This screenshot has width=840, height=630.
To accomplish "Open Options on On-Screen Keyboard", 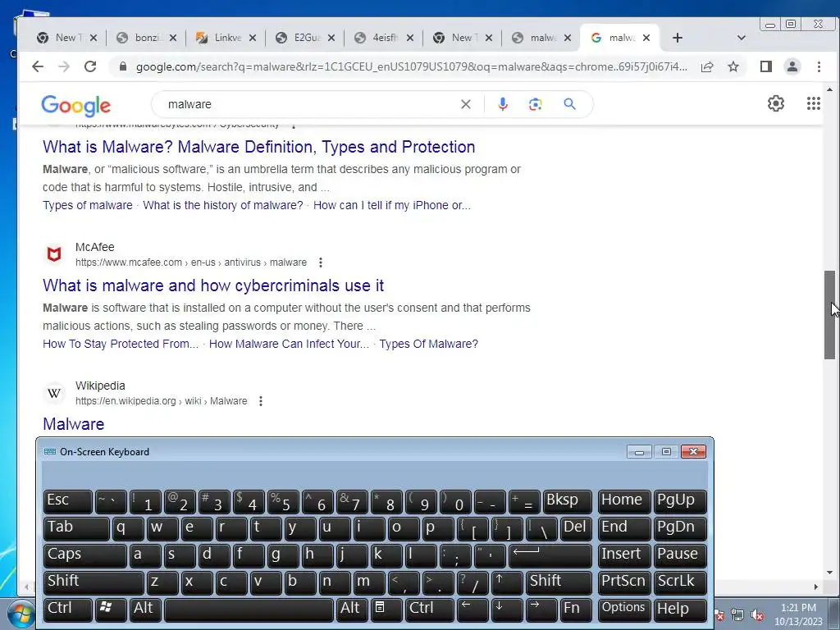I will click(624, 609).
